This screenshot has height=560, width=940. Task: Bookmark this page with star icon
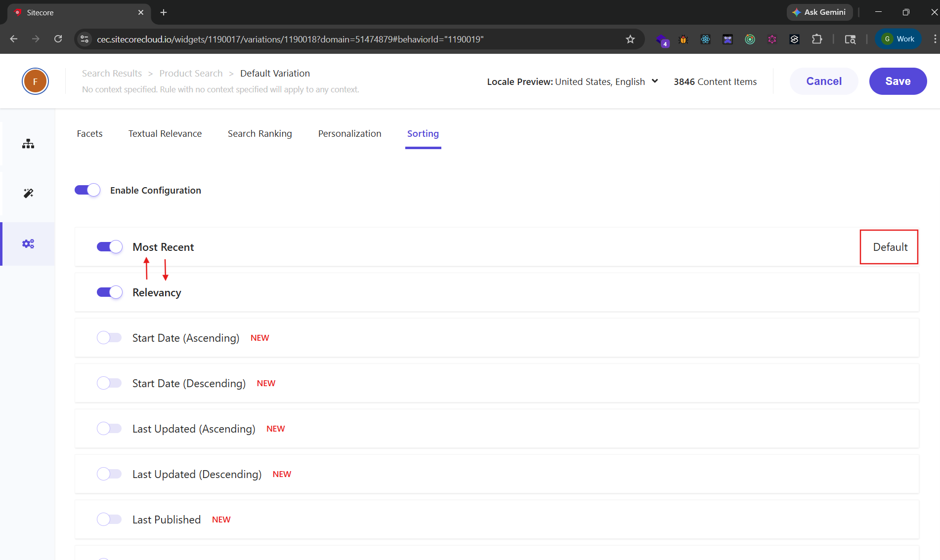(x=630, y=39)
